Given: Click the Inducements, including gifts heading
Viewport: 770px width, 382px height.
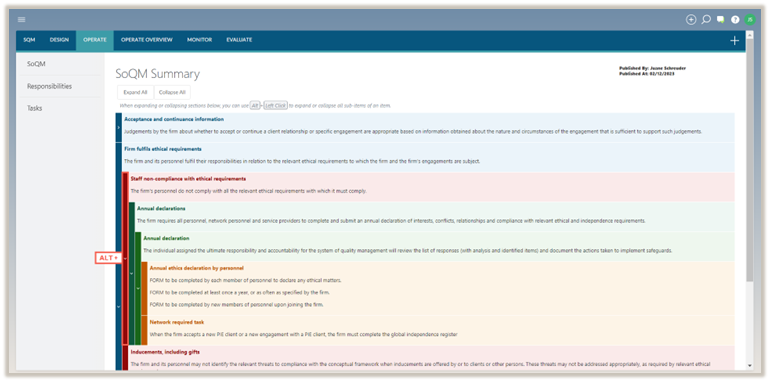Looking at the screenshot, I should [165, 352].
